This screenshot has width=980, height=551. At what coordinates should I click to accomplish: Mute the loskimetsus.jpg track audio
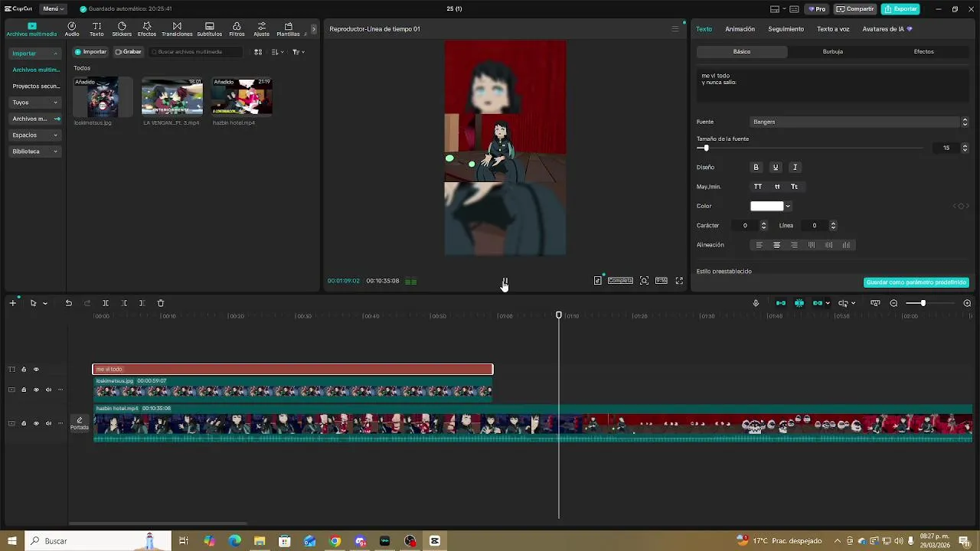point(48,390)
